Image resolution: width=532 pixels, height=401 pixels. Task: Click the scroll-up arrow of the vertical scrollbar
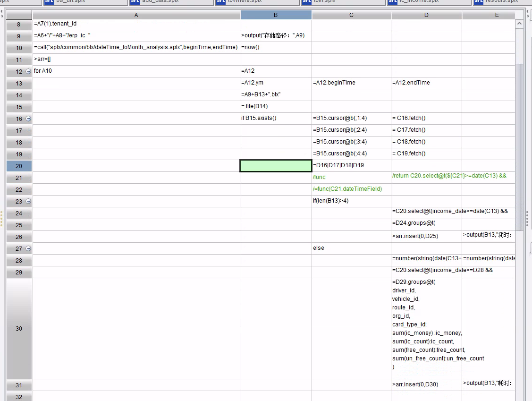pos(520,24)
